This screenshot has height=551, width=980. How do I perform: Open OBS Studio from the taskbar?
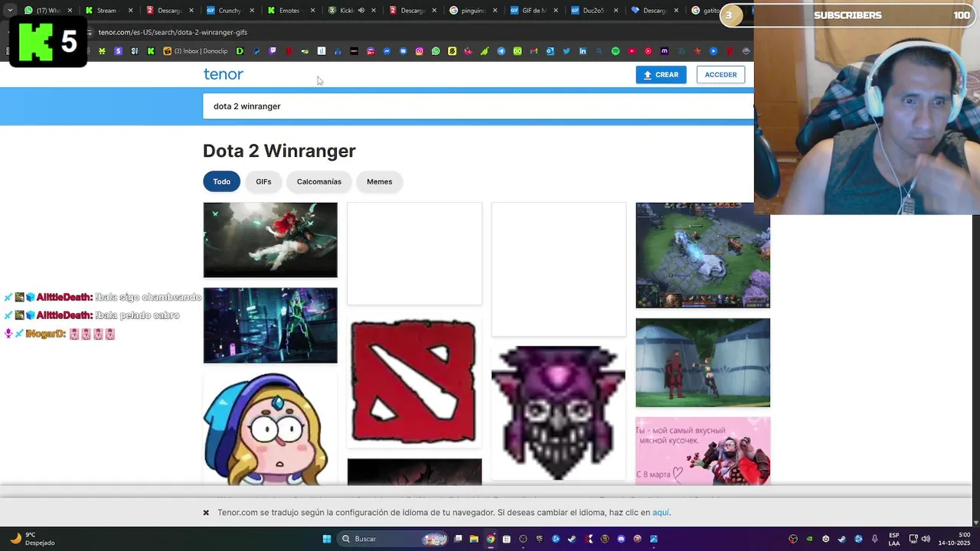click(523, 539)
